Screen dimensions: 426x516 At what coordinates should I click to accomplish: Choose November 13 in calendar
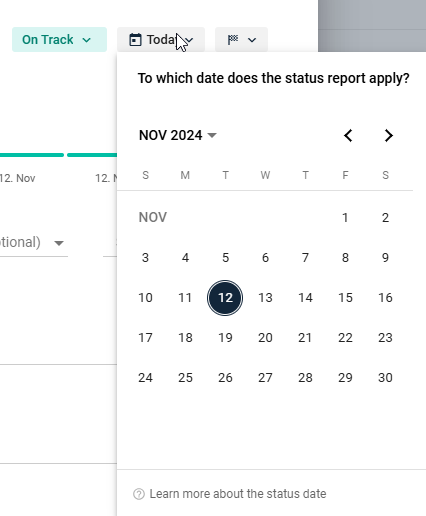pyautogui.click(x=265, y=298)
